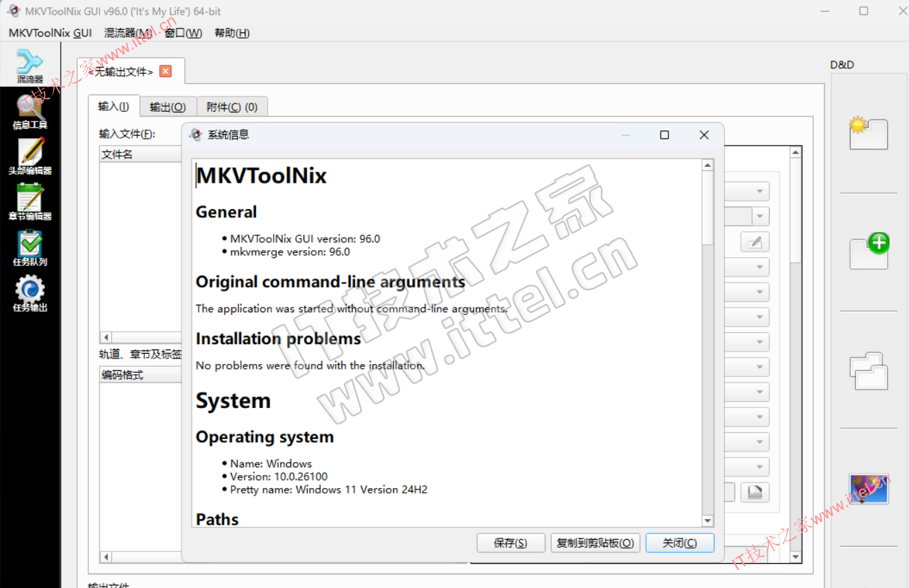Click the D&D stacked files icon
The width and height of the screenshot is (909, 588).
(x=868, y=371)
